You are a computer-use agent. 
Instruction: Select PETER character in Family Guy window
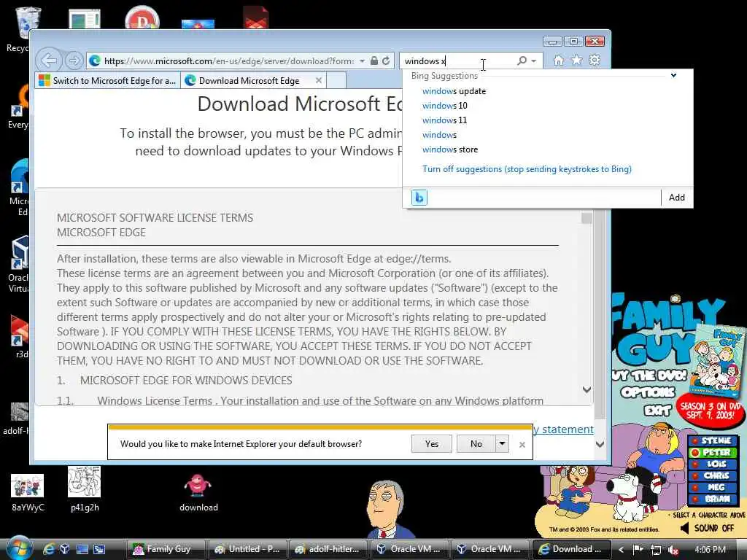pyautogui.click(x=712, y=452)
